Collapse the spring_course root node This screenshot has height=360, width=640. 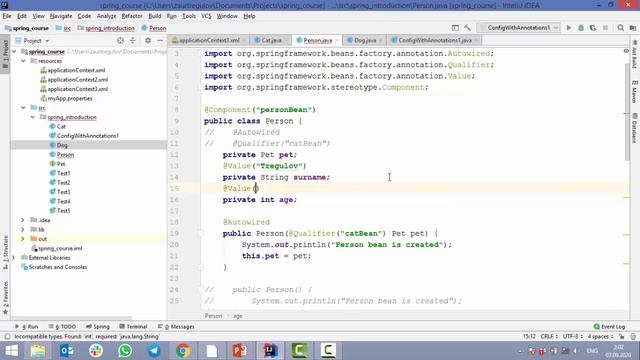pyautogui.click(x=15, y=51)
